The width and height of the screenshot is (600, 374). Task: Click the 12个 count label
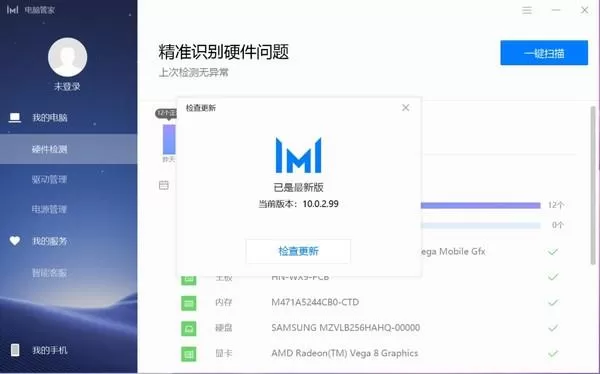(x=556, y=205)
